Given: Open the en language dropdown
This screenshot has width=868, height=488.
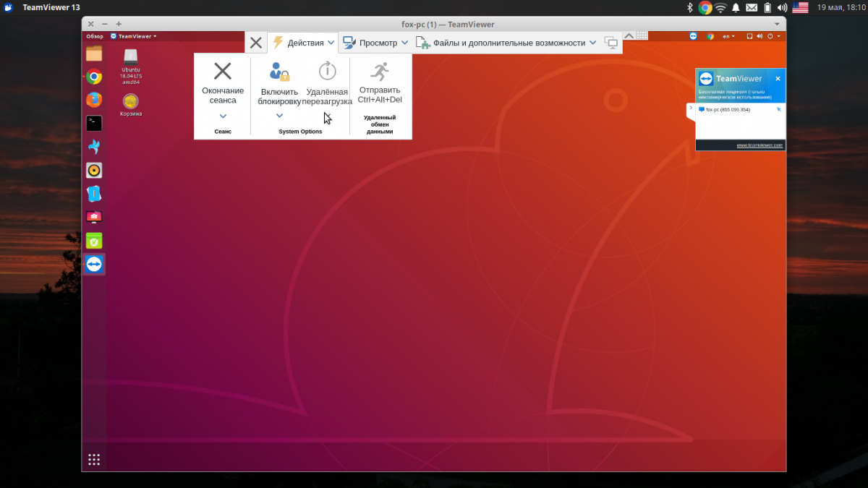Looking at the screenshot, I should pos(728,36).
